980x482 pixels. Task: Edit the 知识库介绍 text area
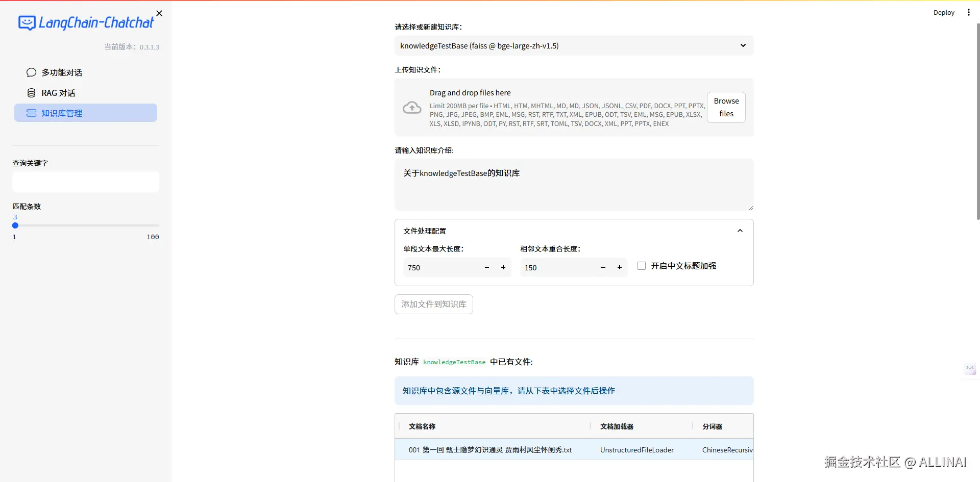(x=574, y=185)
